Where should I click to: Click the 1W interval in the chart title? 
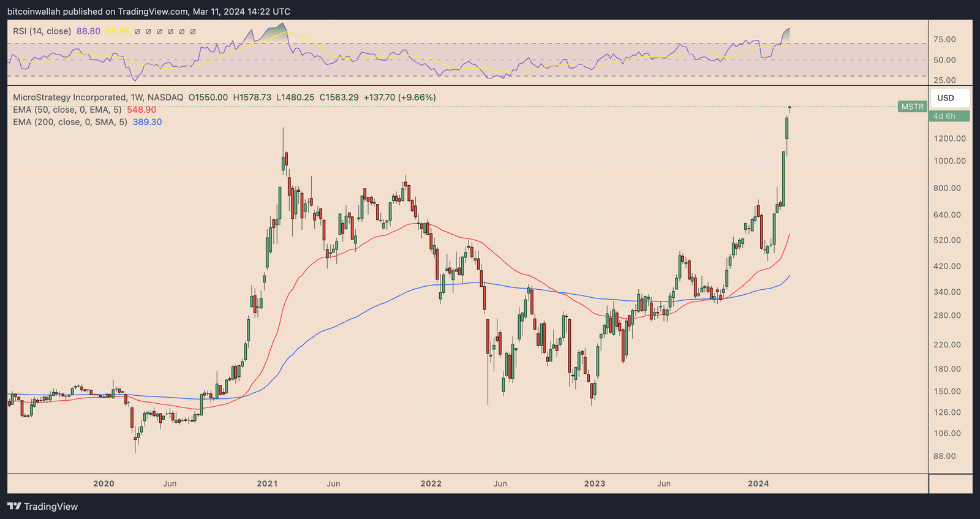[137, 97]
